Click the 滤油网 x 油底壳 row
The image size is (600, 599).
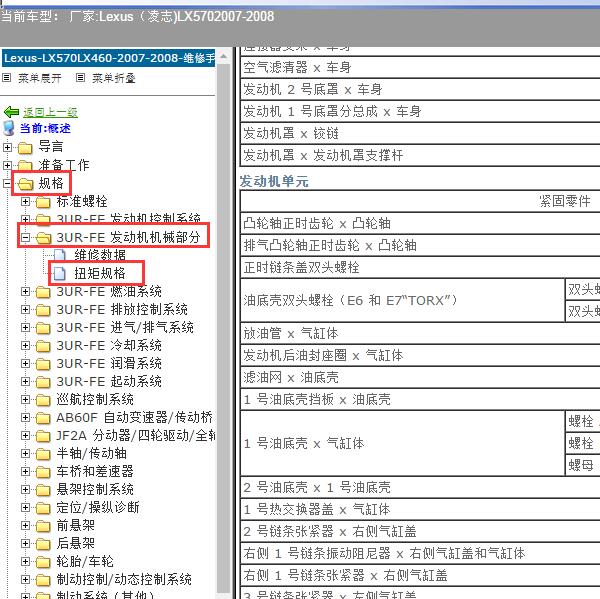click(x=420, y=378)
